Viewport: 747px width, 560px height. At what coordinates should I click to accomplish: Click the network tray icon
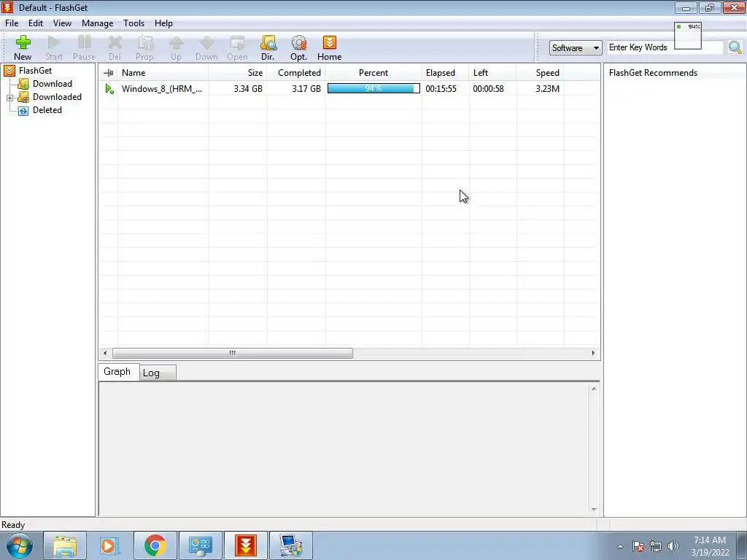coord(656,546)
